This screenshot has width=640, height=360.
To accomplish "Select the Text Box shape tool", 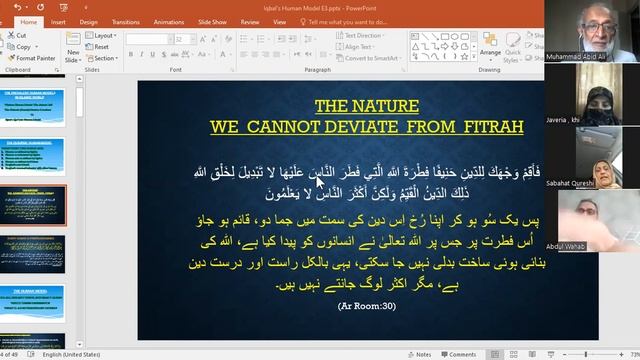I will (415, 36).
